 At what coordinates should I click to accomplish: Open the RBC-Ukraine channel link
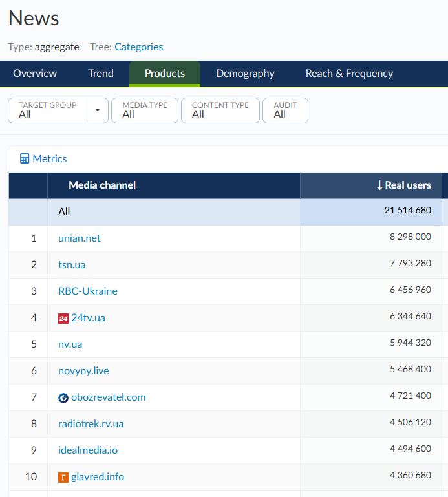click(88, 291)
